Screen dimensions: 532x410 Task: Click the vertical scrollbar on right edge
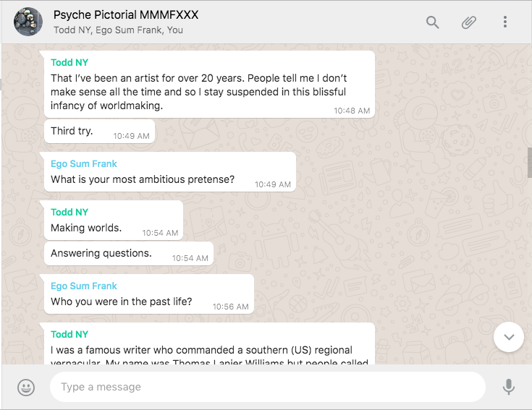pyautogui.click(x=529, y=163)
